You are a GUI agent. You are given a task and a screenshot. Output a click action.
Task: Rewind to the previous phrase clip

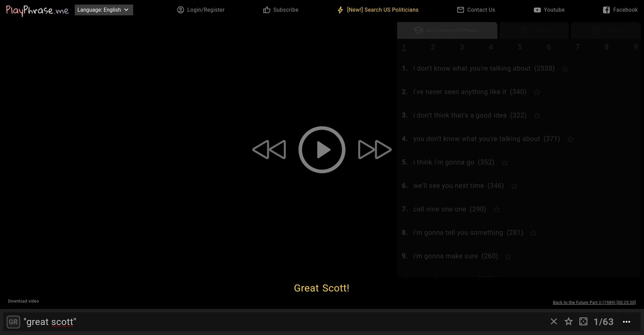point(269,150)
